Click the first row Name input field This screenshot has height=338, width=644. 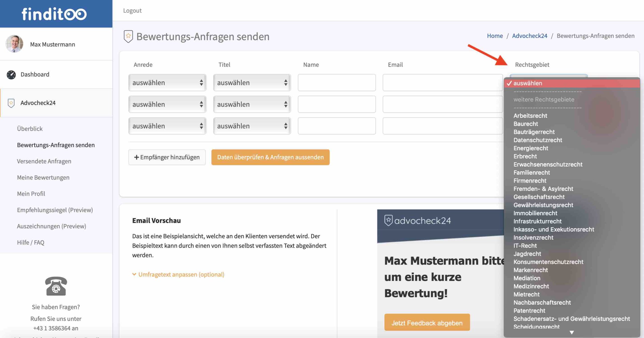tap(337, 82)
